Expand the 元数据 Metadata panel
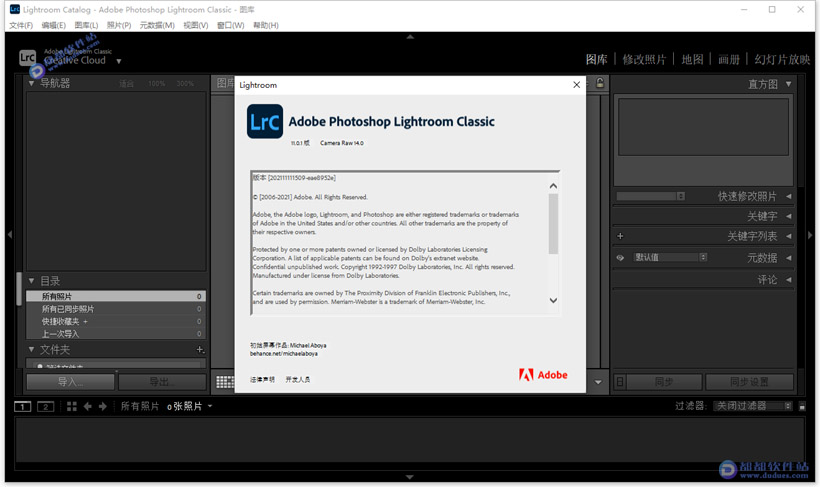Viewport: 820px width, 487px height. coord(789,258)
